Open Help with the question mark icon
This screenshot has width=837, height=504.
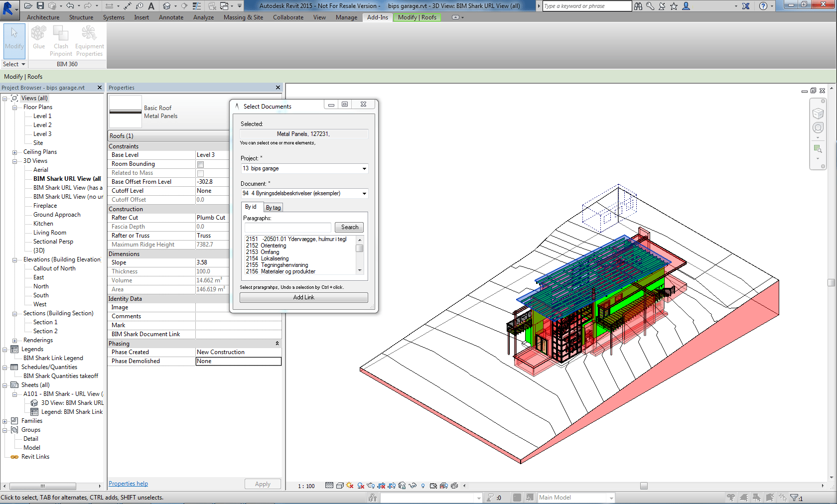click(x=763, y=6)
